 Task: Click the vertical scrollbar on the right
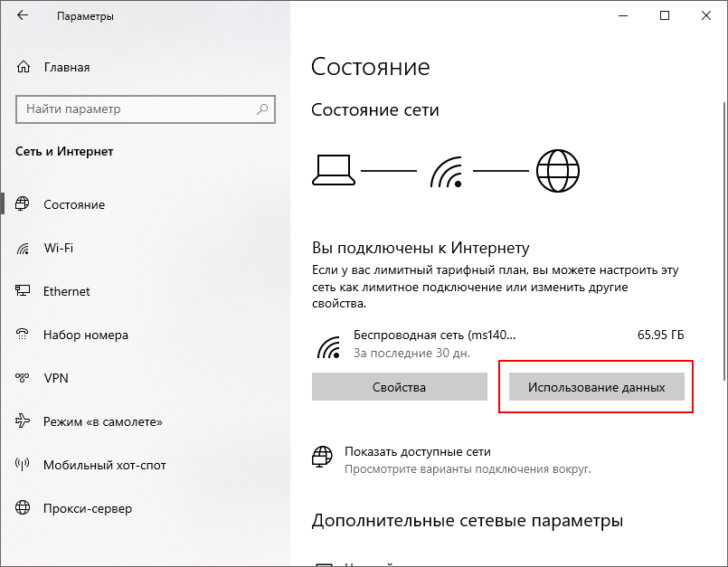tap(723, 241)
